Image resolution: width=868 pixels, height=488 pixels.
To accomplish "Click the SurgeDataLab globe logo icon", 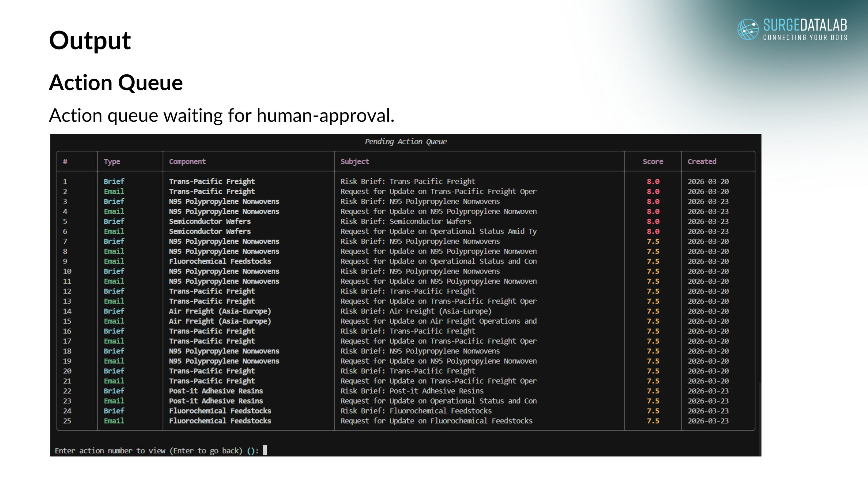I will pos(748,29).
